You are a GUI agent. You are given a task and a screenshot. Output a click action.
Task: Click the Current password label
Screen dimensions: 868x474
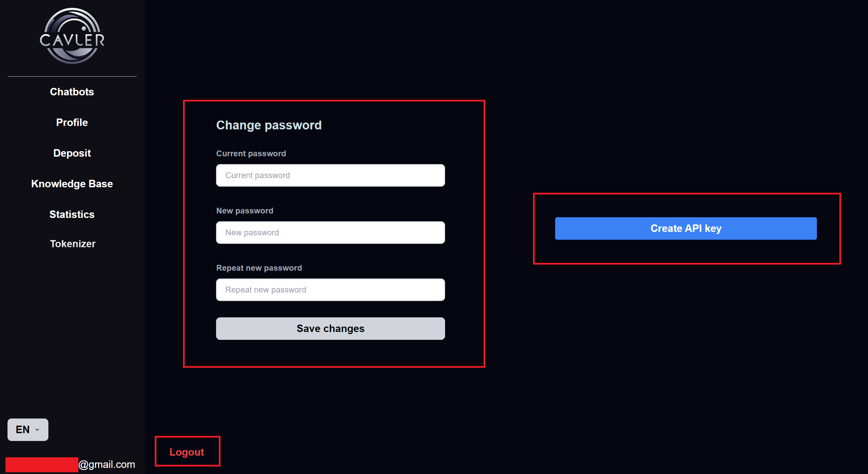coord(251,154)
